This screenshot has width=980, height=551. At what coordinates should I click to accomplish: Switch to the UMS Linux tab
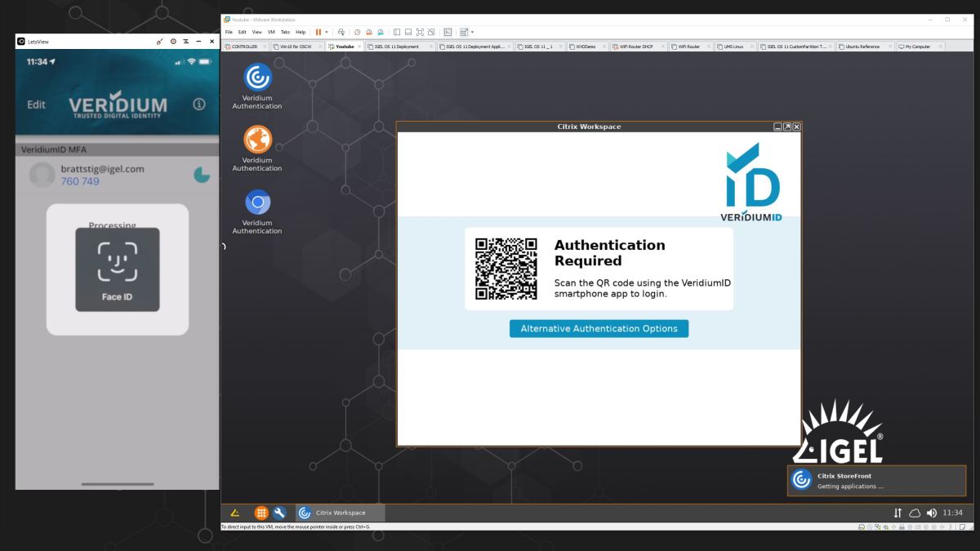(x=735, y=47)
